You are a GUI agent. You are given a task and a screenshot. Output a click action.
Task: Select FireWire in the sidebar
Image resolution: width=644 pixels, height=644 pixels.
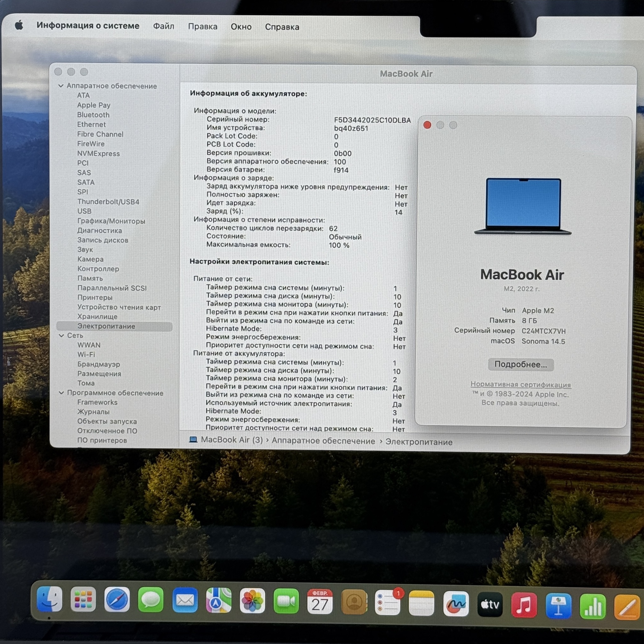(91, 144)
